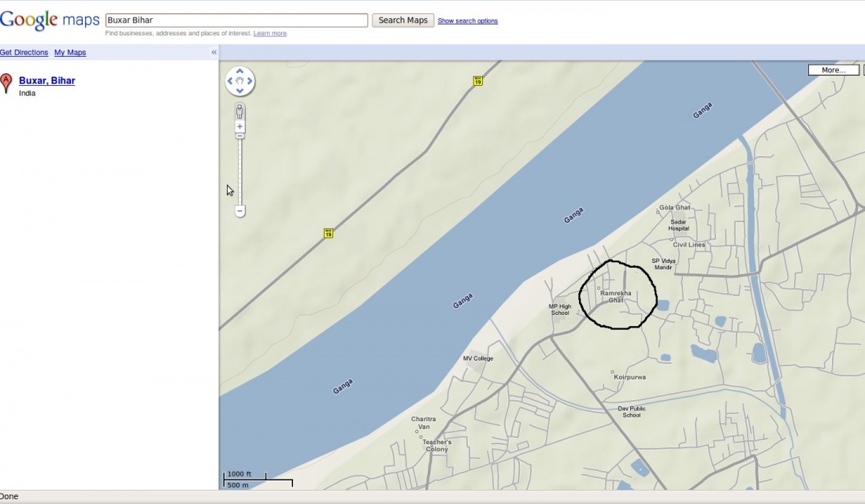Click the red marker A pin icon
This screenshot has height=504, width=865.
[x=7, y=83]
